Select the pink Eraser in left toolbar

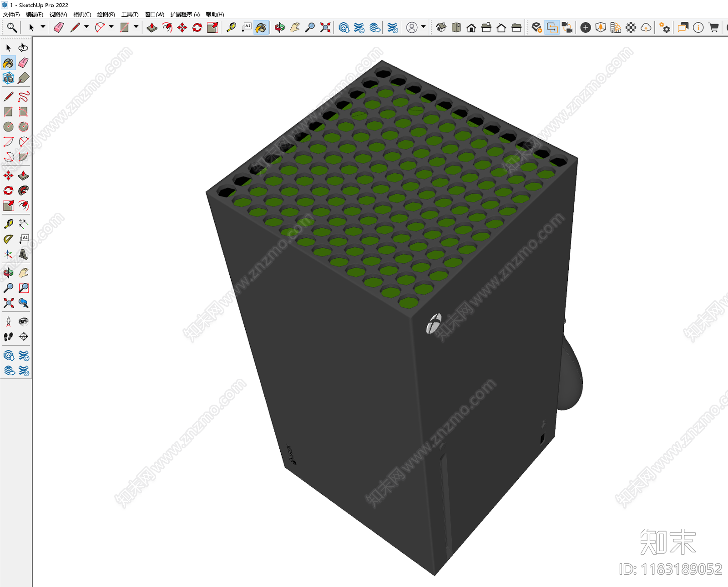23,63
